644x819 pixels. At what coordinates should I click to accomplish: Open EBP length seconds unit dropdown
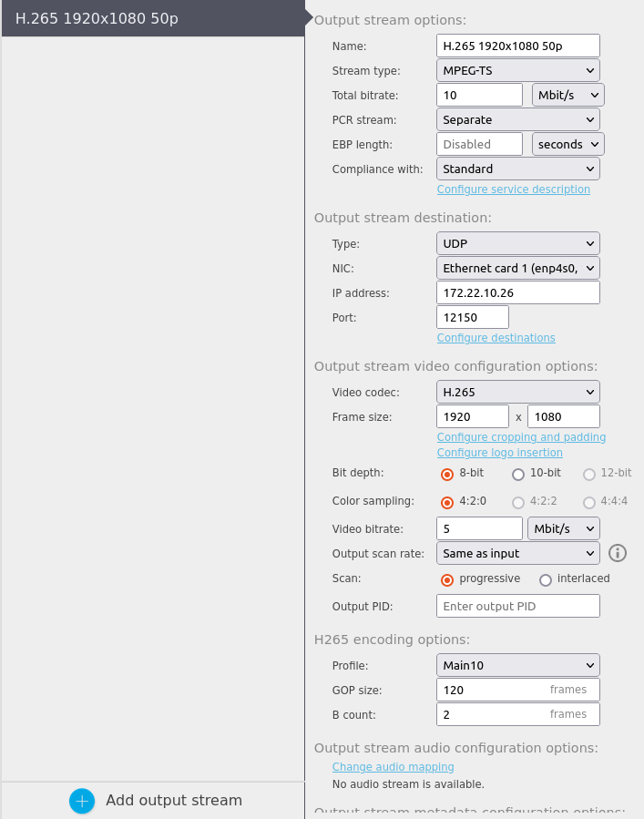(x=567, y=144)
